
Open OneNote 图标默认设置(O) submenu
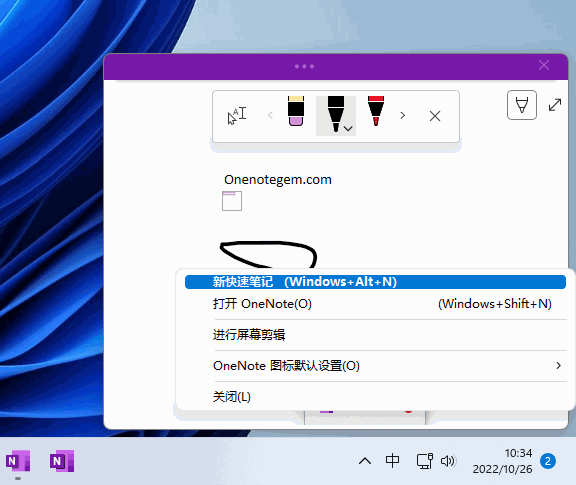click(375, 366)
